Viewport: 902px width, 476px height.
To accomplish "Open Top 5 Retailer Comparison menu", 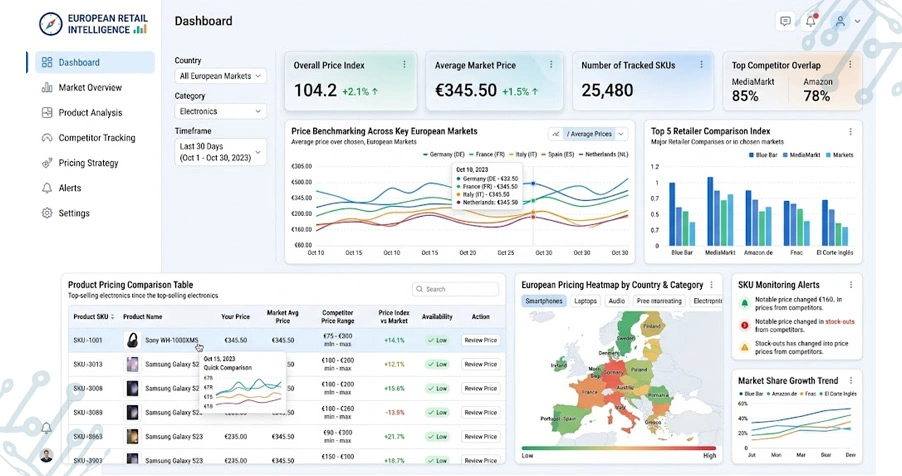I will (851, 132).
